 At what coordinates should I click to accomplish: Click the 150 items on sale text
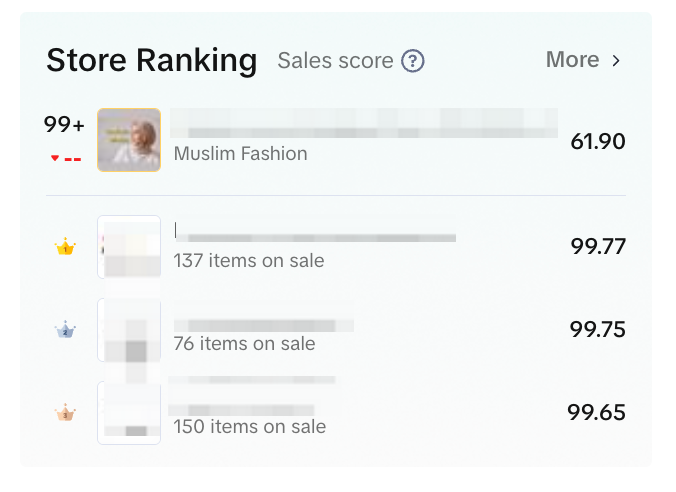(249, 427)
